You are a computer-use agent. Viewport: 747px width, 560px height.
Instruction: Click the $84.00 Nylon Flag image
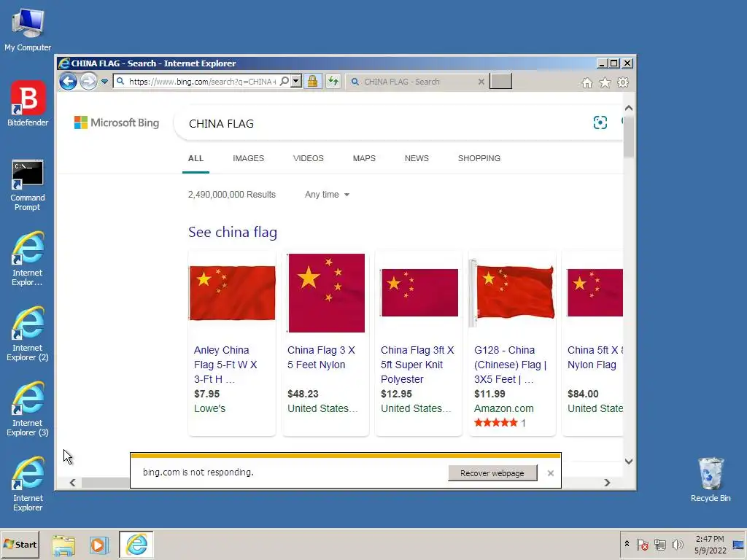pyautogui.click(x=595, y=292)
